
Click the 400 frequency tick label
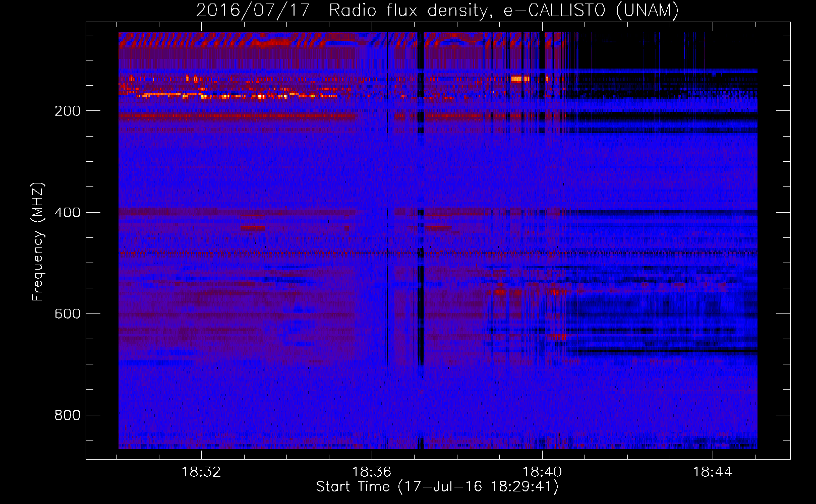pyautogui.click(x=68, y=212)
